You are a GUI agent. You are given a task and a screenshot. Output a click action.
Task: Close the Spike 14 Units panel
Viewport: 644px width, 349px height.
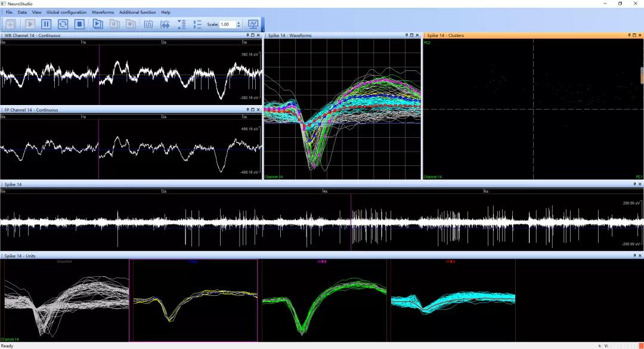(640, 256)
